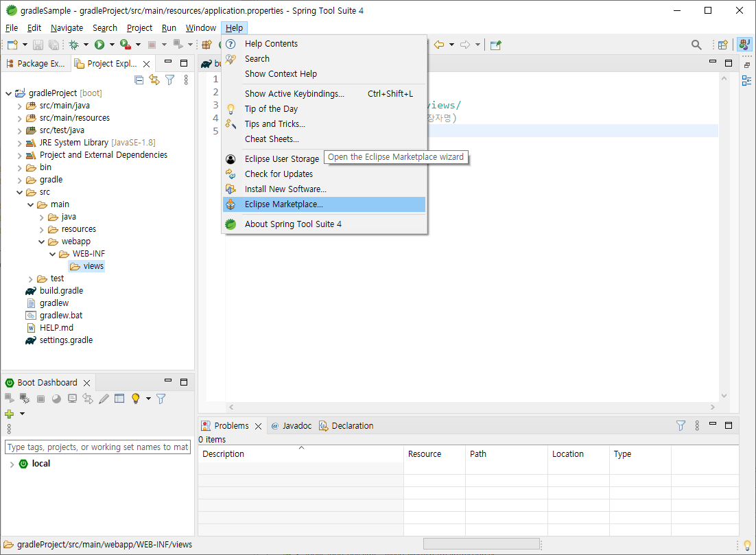Click the Forward navigation arrow icon
This screenshot has width=756, height=555.
(465, 45)
